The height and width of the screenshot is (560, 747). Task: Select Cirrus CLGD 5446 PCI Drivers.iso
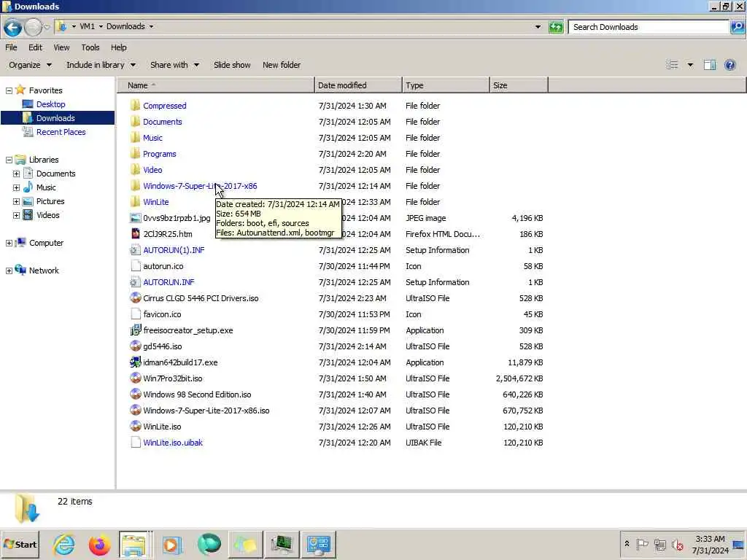[x=201, y=298]
